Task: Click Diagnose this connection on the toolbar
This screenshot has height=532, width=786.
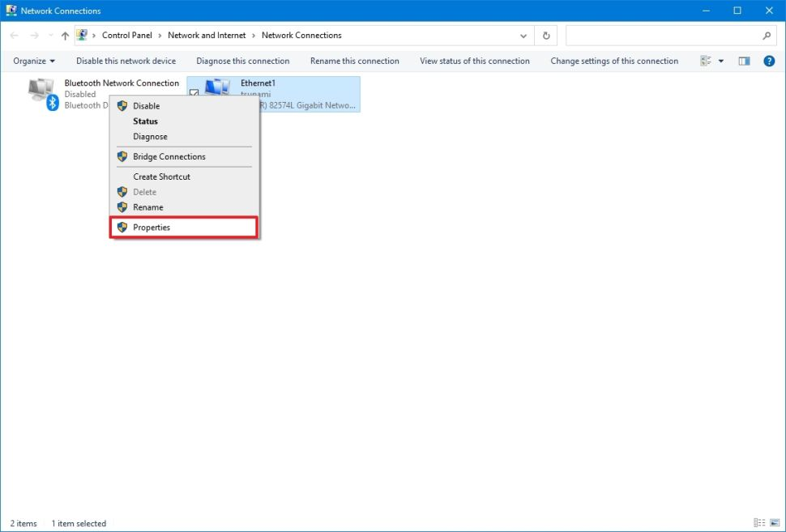Action: (x=242, y=61)
